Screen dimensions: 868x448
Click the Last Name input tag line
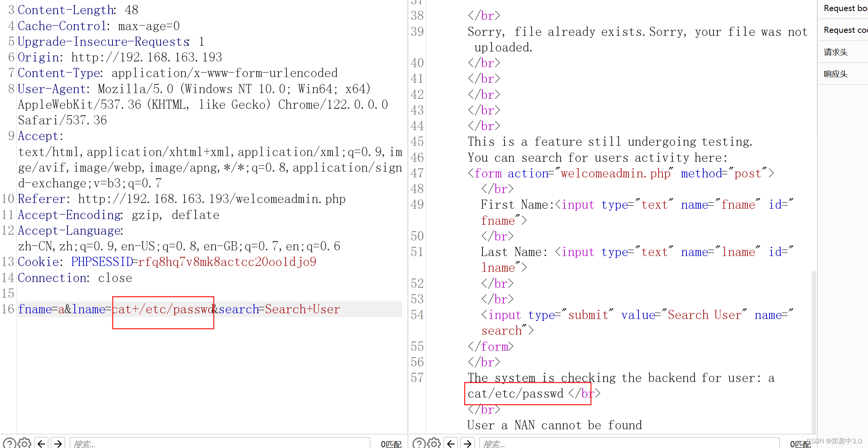(637, 260)
